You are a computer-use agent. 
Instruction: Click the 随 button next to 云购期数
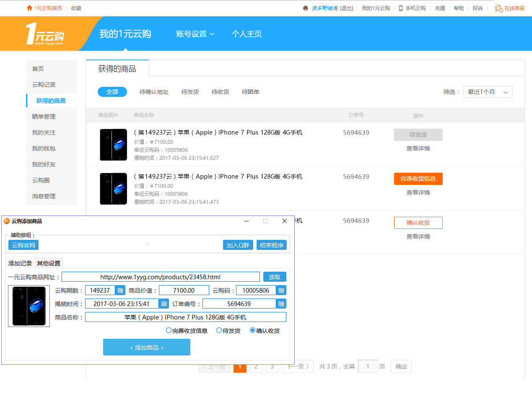[120, 290]
